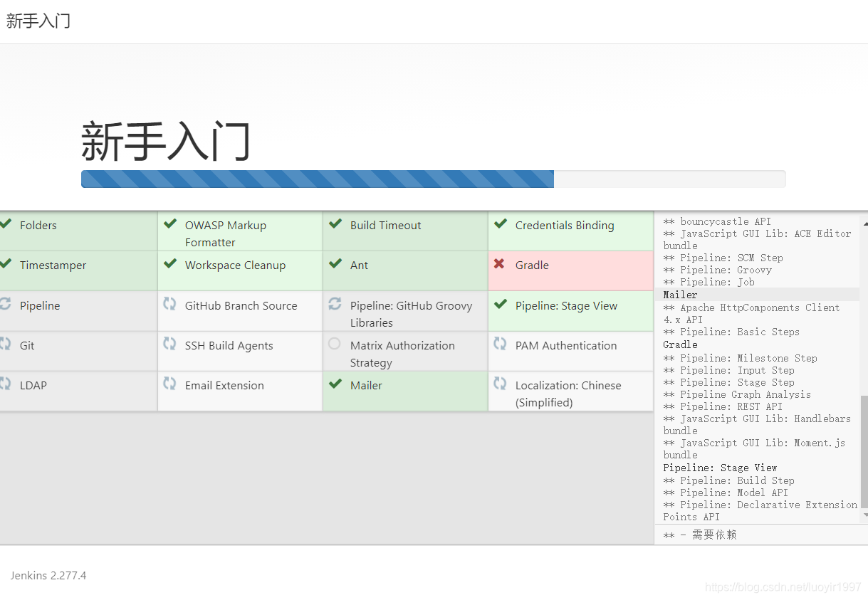Select the Build Timeout plugin name
This screenshot has width=868, height=600.
coord(386,225)
